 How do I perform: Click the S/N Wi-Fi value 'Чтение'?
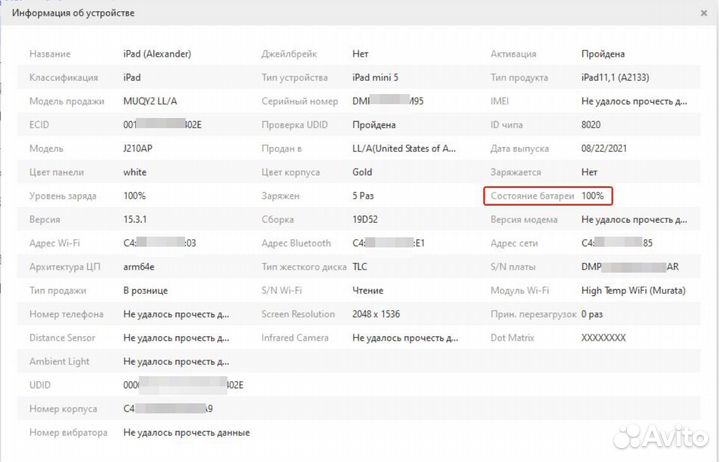tap(368, 291)
